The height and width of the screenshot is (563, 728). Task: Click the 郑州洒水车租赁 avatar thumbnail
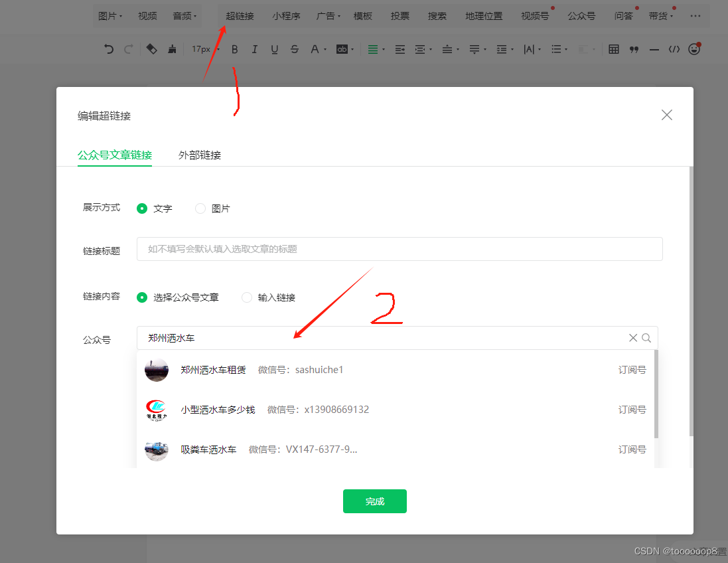(x=157, y=370)
